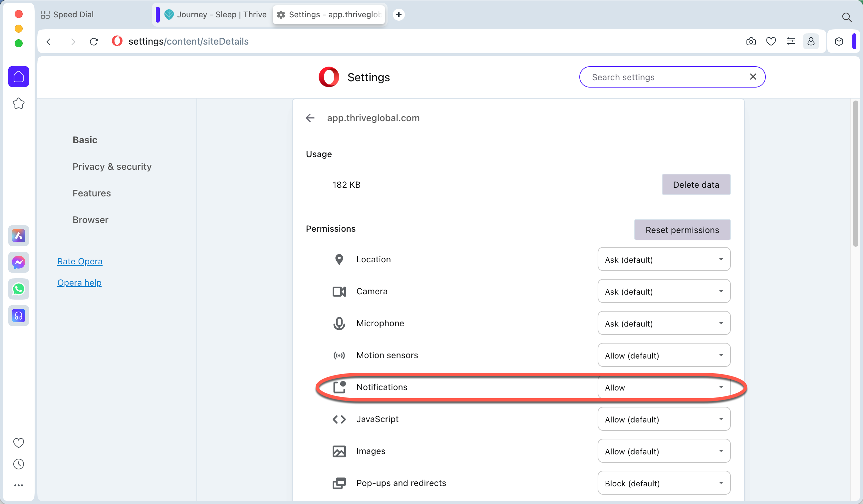Screen dimensions: 863x504
Task: Open the extensions cube icon
Action: 839,41
